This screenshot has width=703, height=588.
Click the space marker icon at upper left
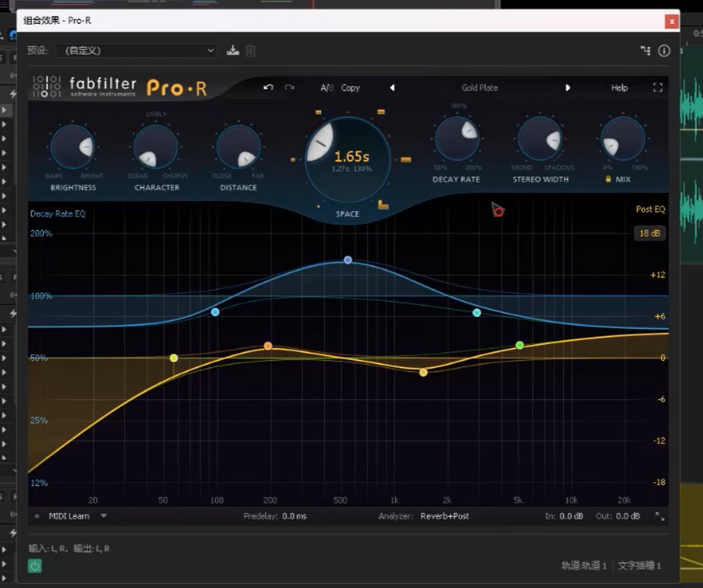pos(318,112)
